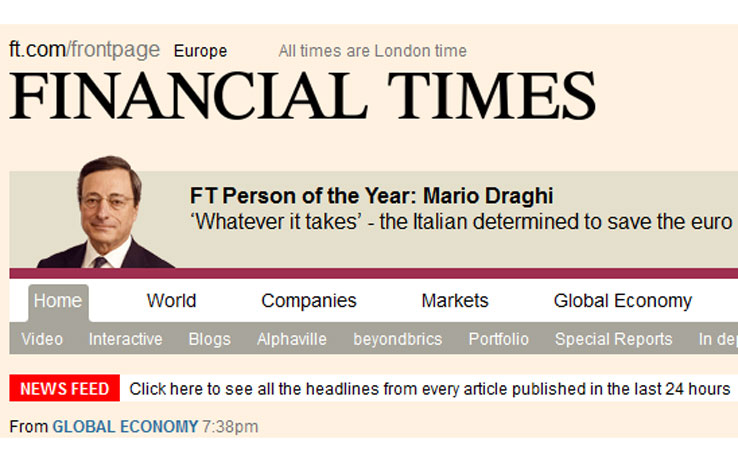The height and width of the screenshot is (462, 738).
Task: Open the beyondbrics section
Action: tap(398, 339)
